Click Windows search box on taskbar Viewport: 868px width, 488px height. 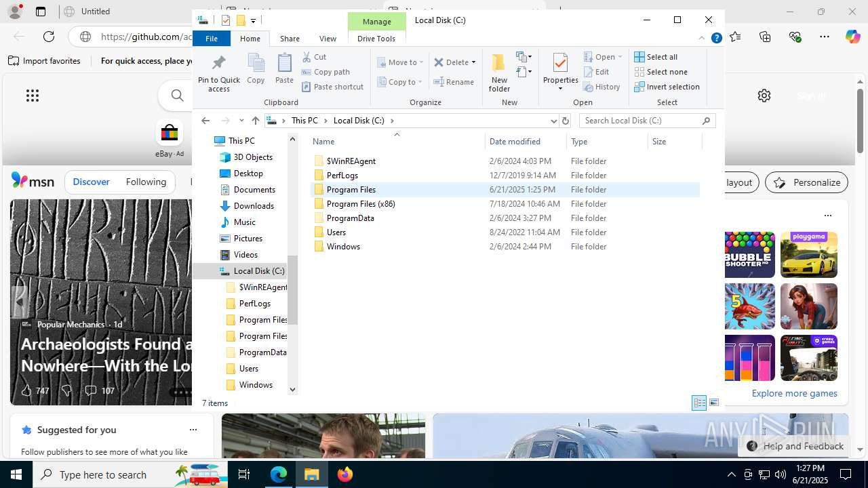(130, 474)
